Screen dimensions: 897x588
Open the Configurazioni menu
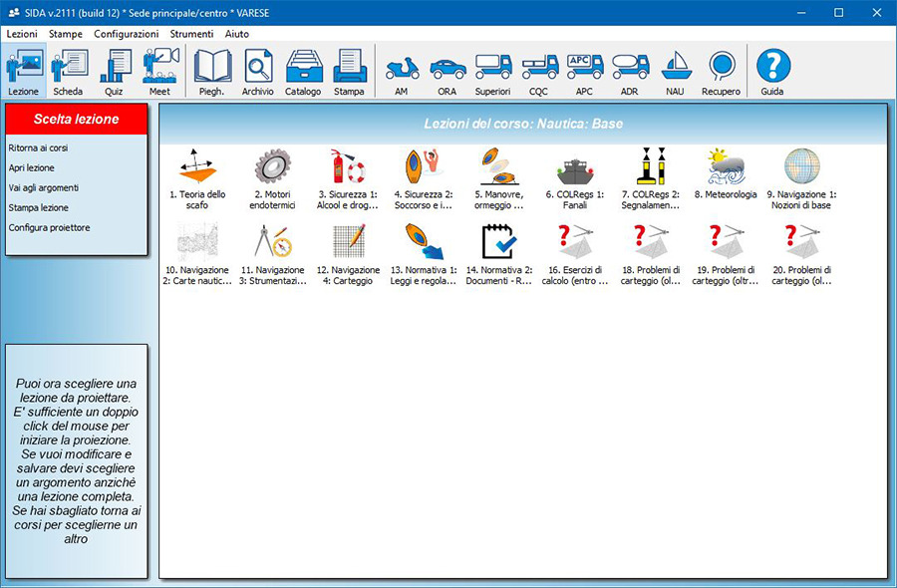126,34
